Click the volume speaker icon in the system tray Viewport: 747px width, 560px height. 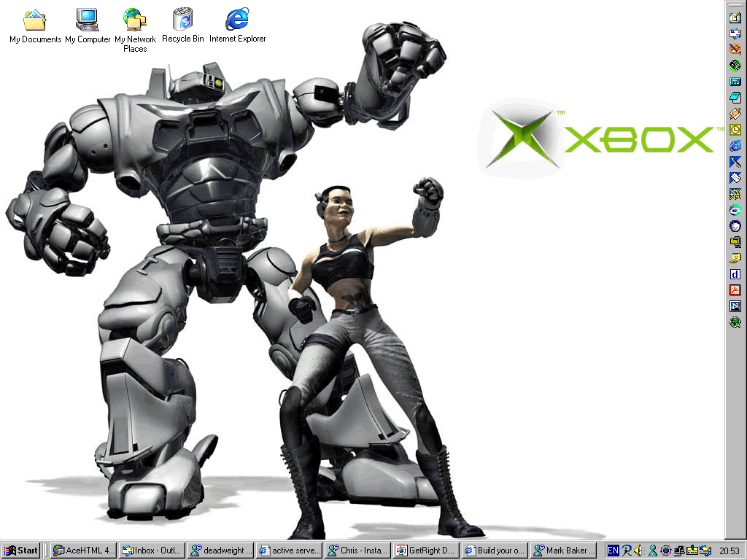point(638,551)
